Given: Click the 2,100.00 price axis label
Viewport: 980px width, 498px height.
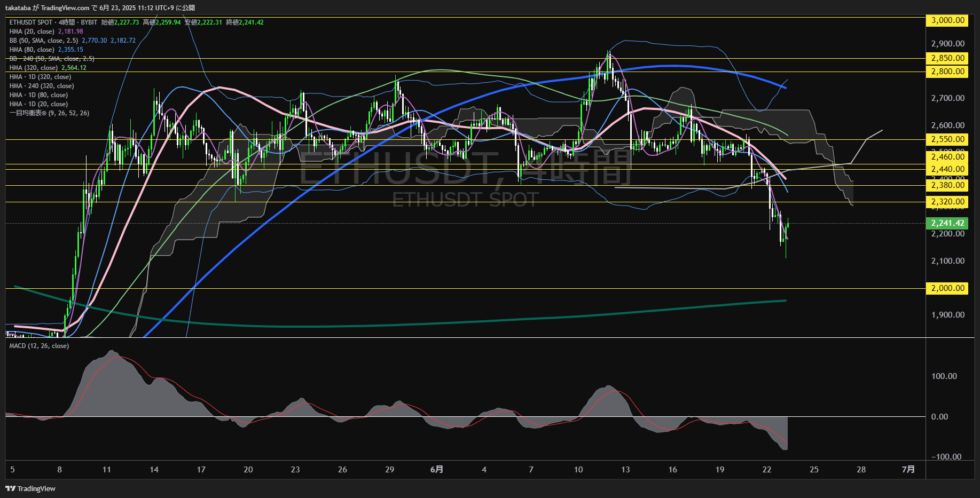Looking at the screenshot, I should click(947, 261).
